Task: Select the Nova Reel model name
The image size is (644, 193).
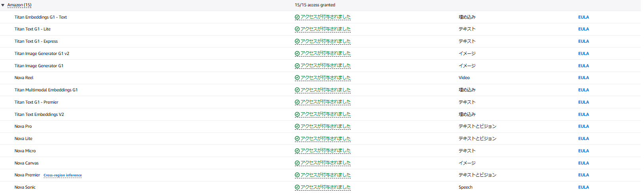Action: (24, 78)
